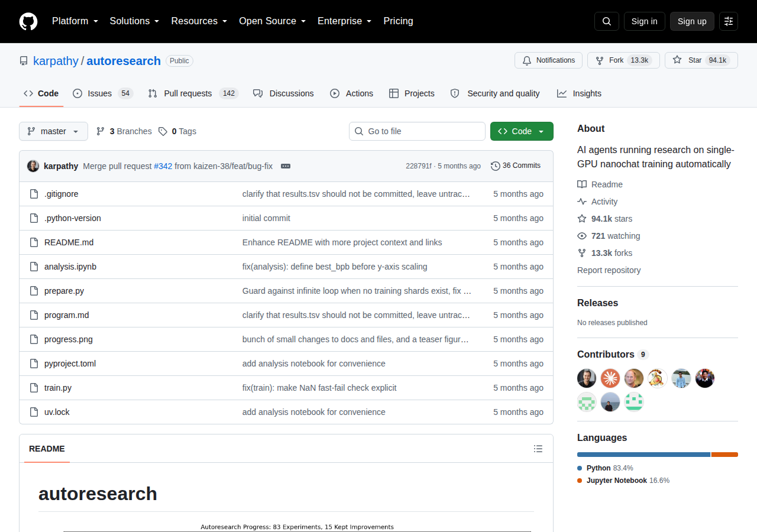The height and width of the screenshot is (532, 757).
Task: Expand the Open Source menu
Action: (x=272, y=21)
